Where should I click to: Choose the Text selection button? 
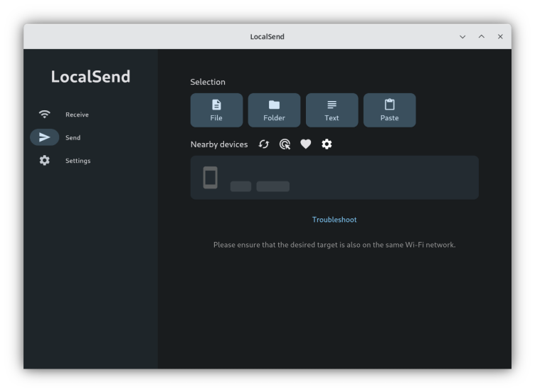332,110
